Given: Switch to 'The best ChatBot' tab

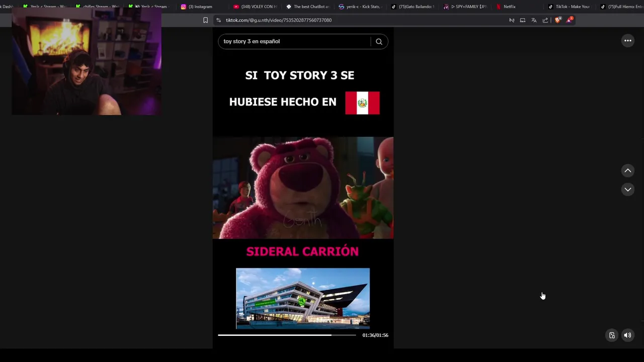Looking at the screenshot, I should click(x=307, y=7).
